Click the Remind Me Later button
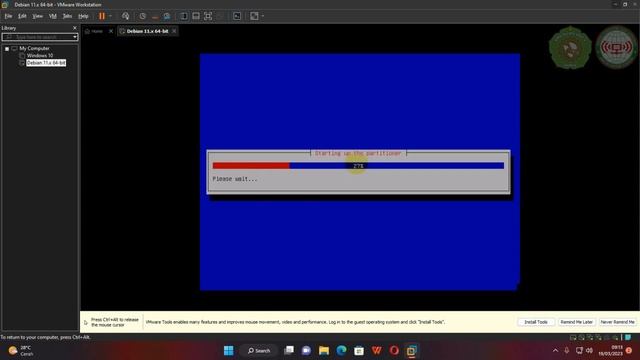640x360 pixels. [x=576, y=322]
